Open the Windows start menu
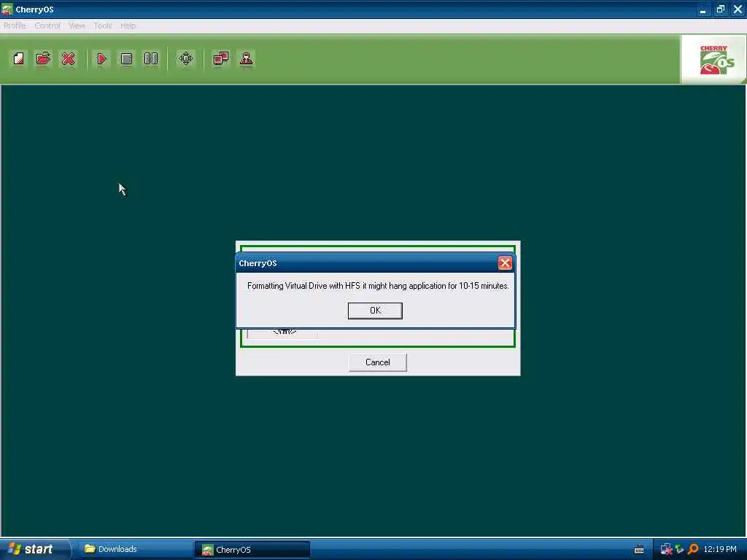747x560 pixels. click(34, 549)
